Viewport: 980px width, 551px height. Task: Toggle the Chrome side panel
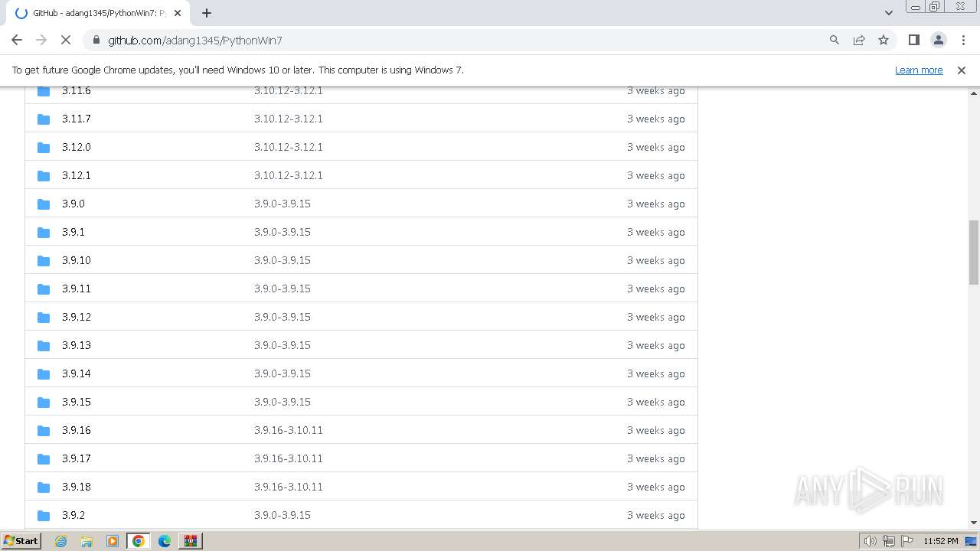[x=914, y=40]
